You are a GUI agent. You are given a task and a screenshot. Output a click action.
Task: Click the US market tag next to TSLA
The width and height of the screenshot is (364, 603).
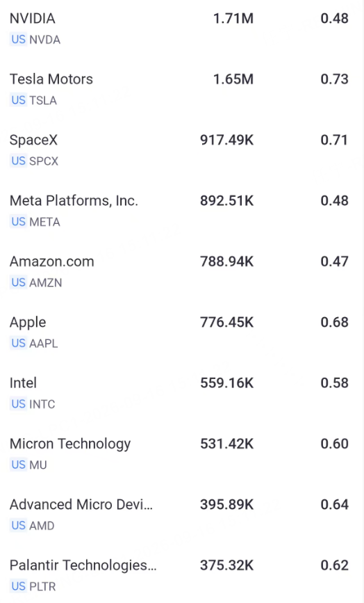click(18, 100)
